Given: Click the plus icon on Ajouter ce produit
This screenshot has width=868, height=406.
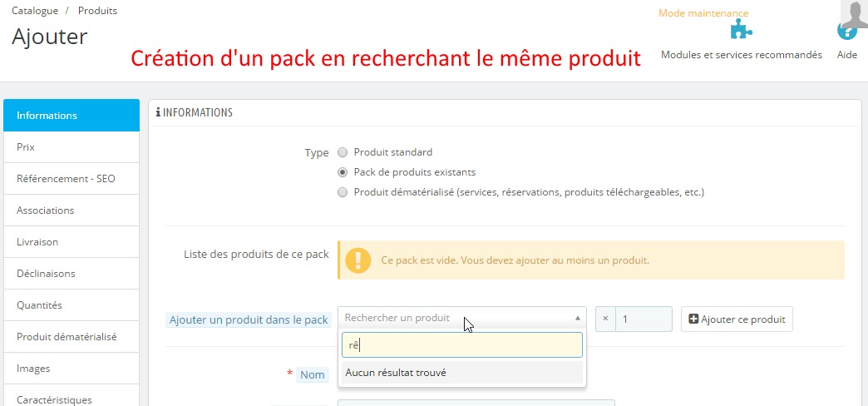Looking at the screenshot, I should pos(693,319).
